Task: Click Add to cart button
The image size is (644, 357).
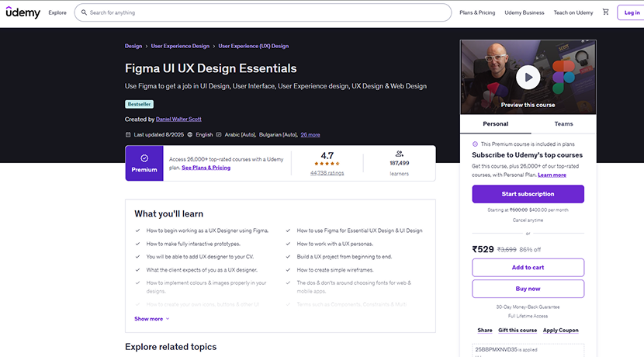Action: tap(528, 268)
